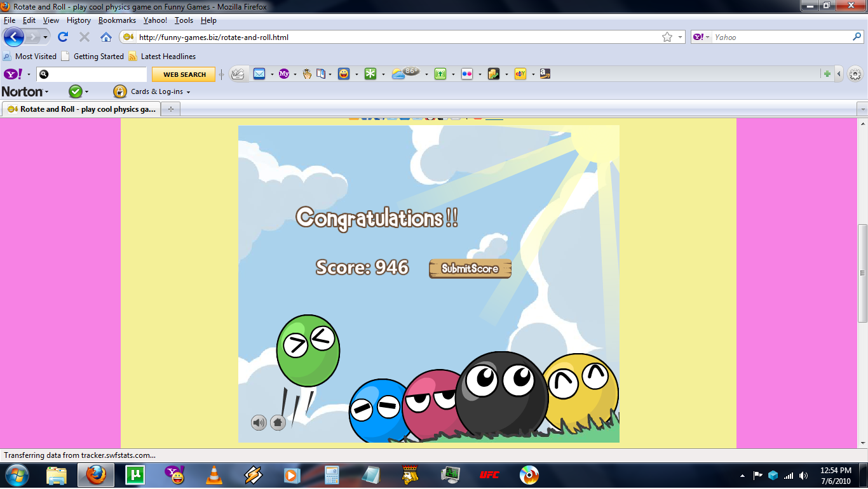The height and width of the screenshot is (489, 868).
Task: Click the SubmitScore wooden button
Action: point(470,269)
